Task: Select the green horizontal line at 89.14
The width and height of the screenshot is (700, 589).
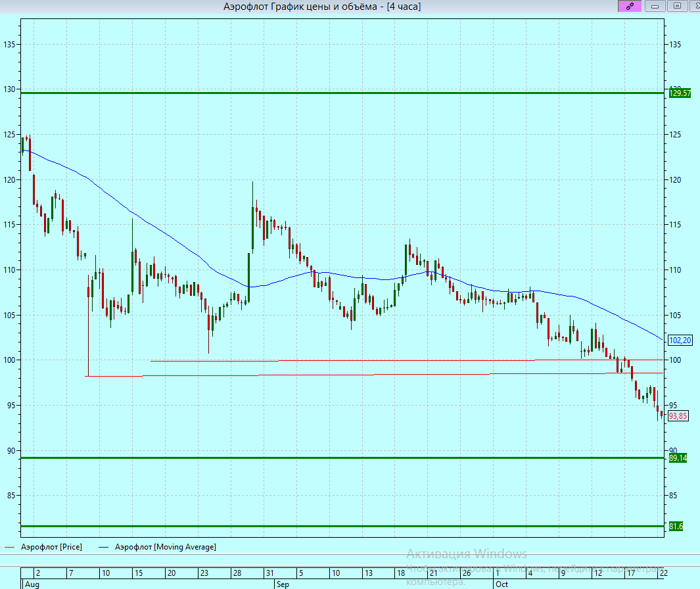Action: click(342, 458)
